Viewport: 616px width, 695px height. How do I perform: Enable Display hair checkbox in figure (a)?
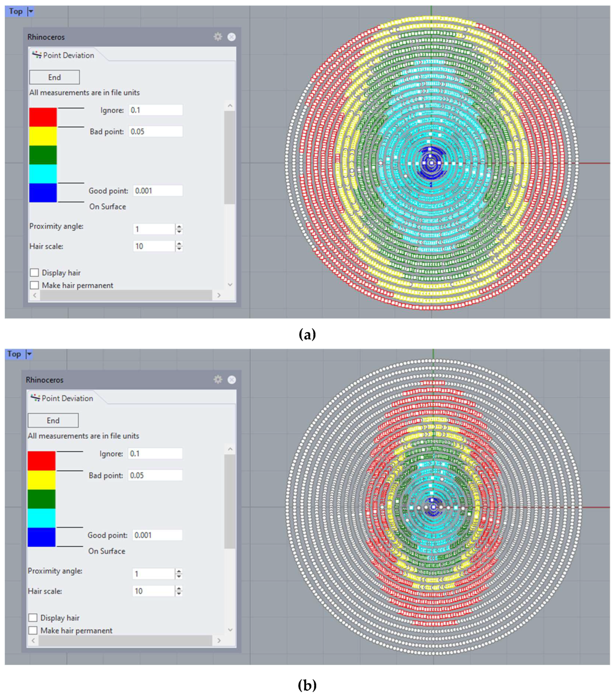pos(34,273)
